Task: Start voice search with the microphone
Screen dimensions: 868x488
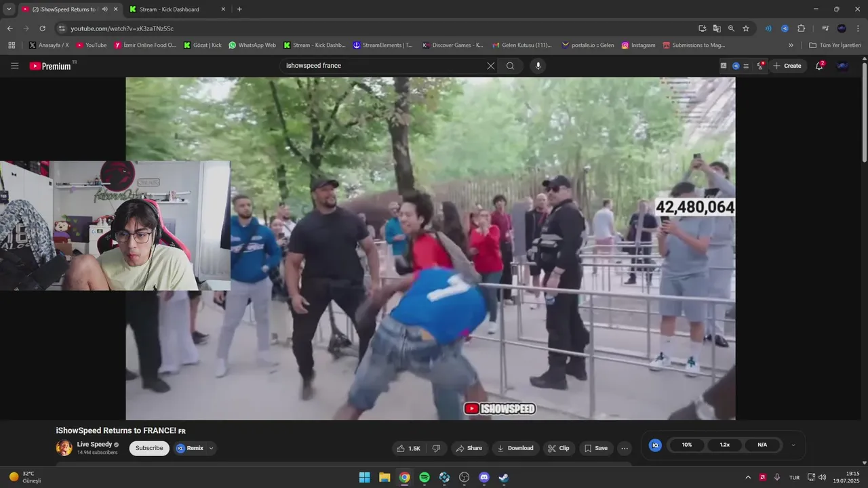Action: [538, 66]
